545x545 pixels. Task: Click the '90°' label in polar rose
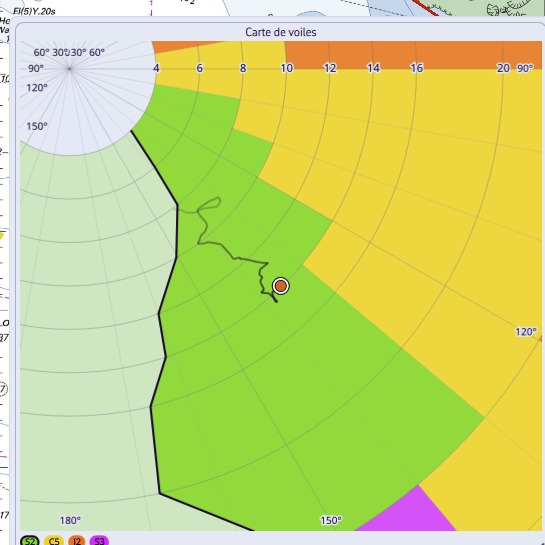coord(36,68)
